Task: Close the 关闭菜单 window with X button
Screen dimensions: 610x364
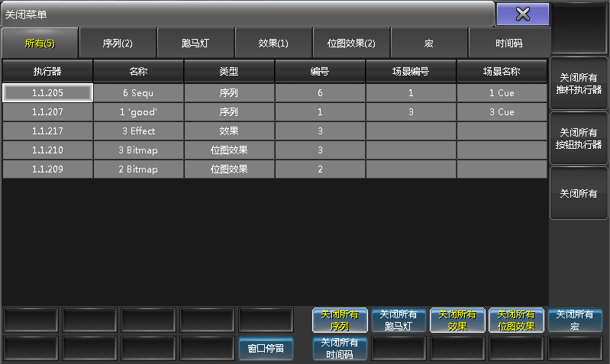Action: point(522,14)
